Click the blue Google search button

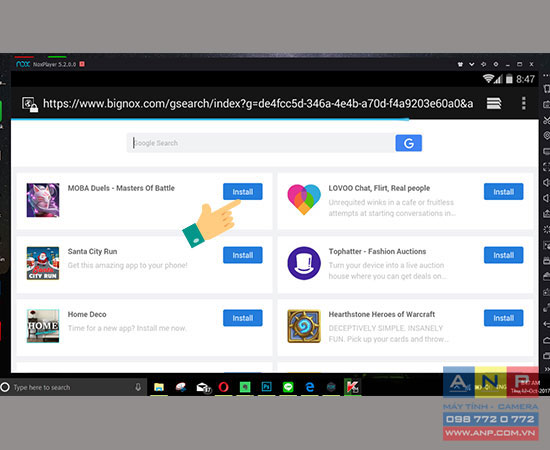click(409, 143)
